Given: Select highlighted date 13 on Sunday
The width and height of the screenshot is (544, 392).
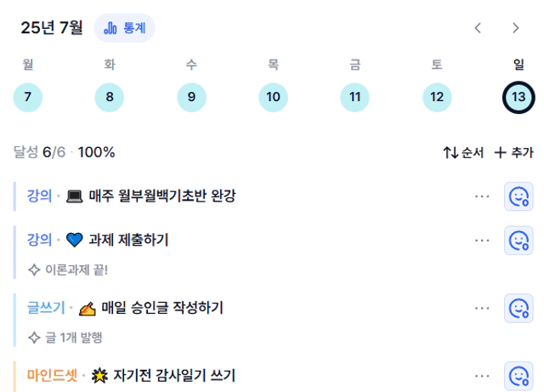Looking at the screenshot, I should coord(518,97).
